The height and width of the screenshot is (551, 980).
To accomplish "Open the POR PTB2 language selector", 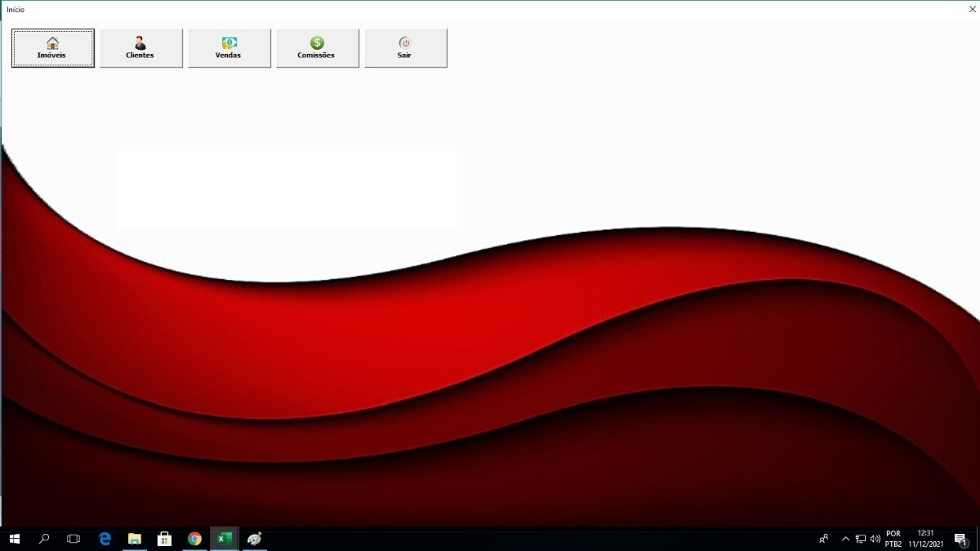I will pos(893,539).
